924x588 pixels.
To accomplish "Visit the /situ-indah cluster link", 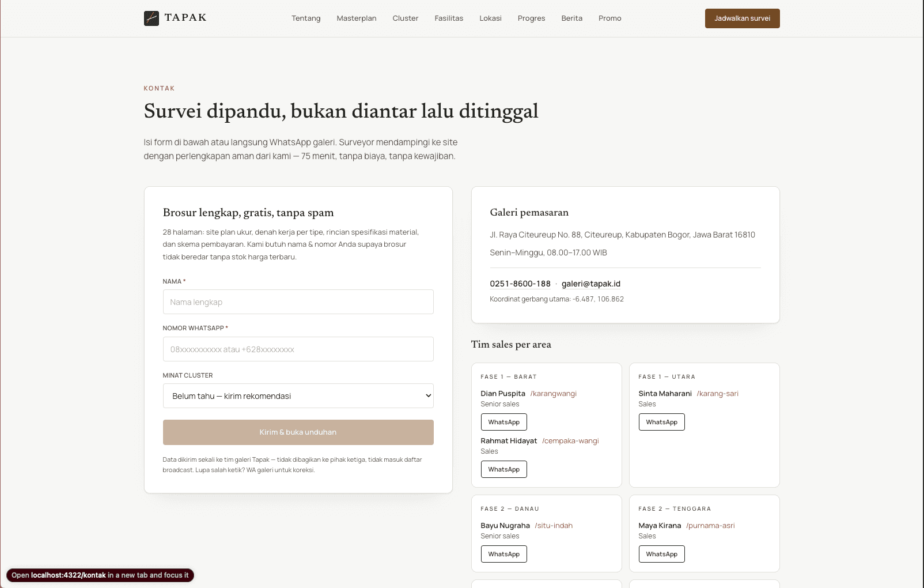I will pyautogui.click(x=554, y=526).
